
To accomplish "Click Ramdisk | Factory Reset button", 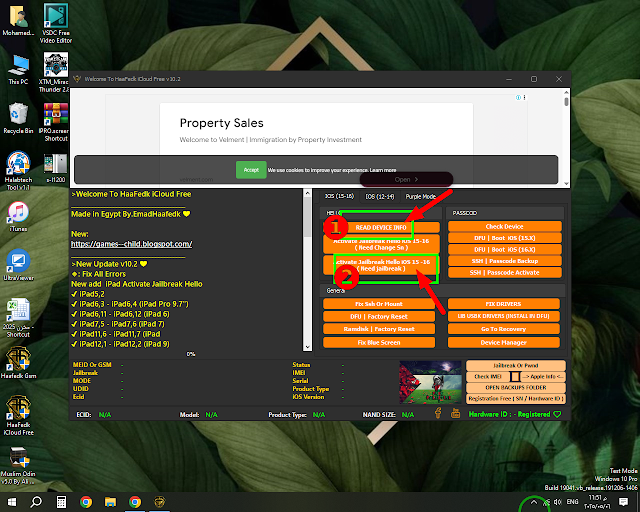I will coord(379,329).
